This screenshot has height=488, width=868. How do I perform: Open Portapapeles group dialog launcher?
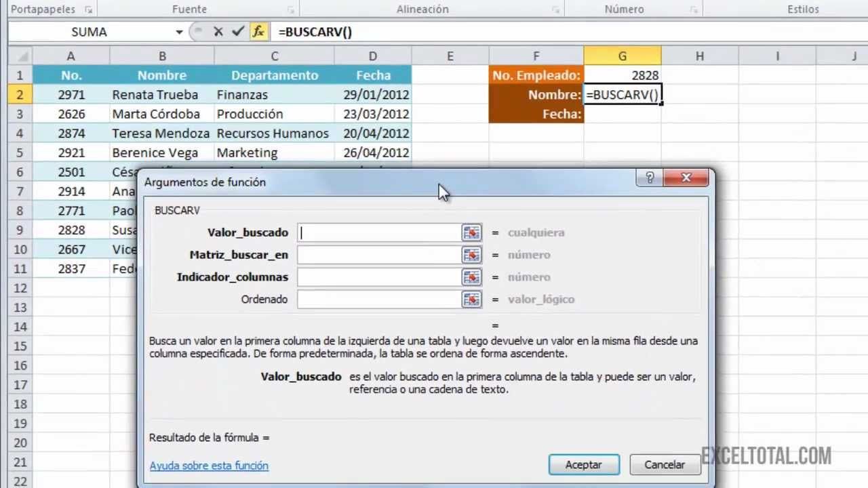coord(88,10)
